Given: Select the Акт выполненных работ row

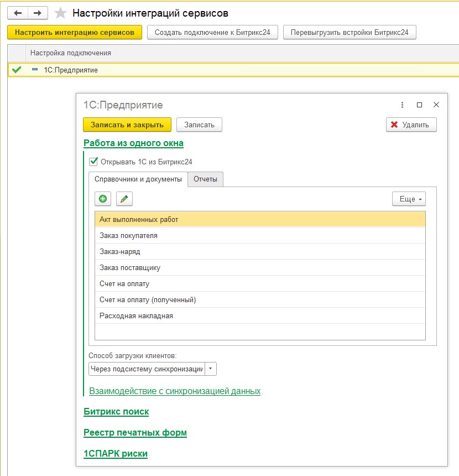Looking at the screenshot, I should (260, 220).
